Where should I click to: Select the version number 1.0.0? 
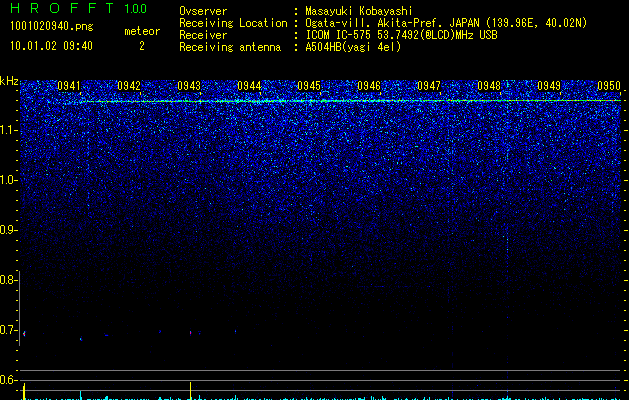tap(136, 8)
